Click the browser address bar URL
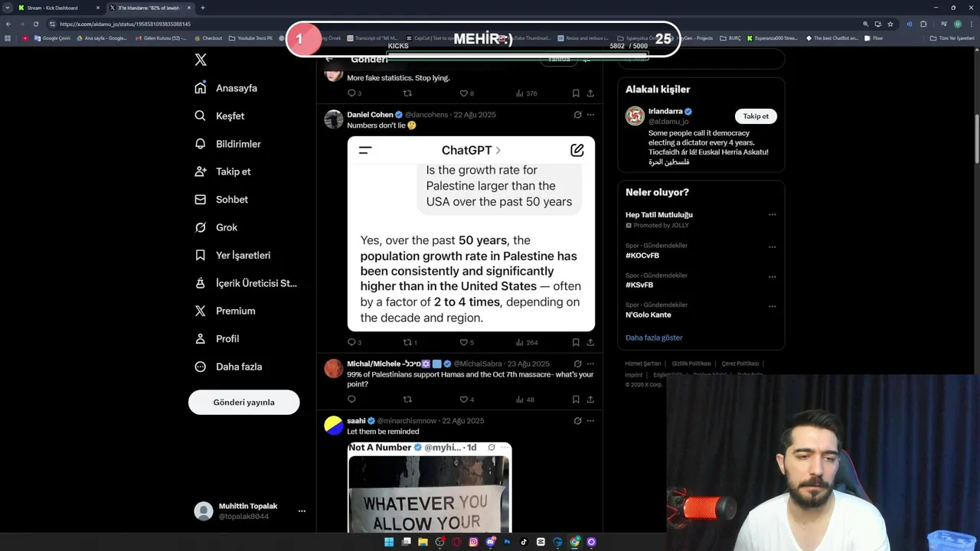Viewport: 980px width, 551px height. (125, 24)
